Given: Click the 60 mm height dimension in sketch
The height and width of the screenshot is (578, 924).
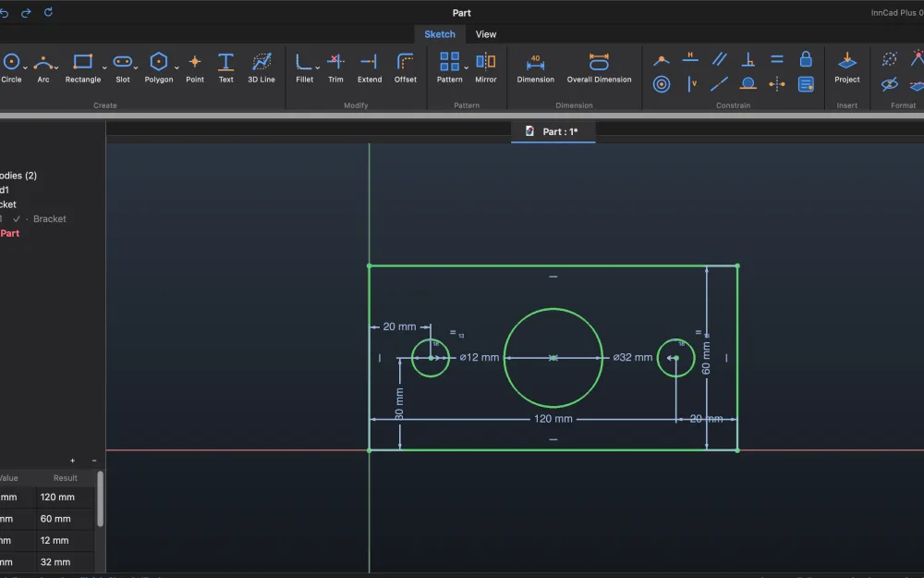Looking at the screenshot, I should (x=706, y=359).
